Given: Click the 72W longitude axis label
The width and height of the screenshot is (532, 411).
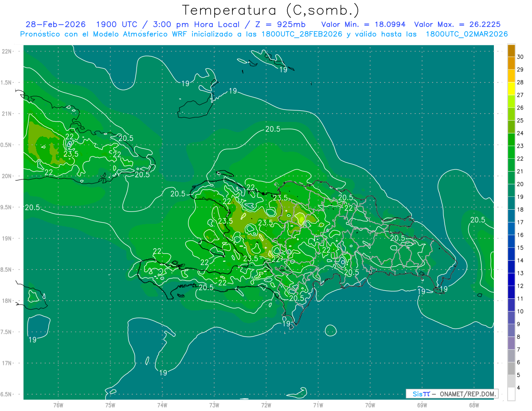Looking at the screenshot, I should coord(266,405).
